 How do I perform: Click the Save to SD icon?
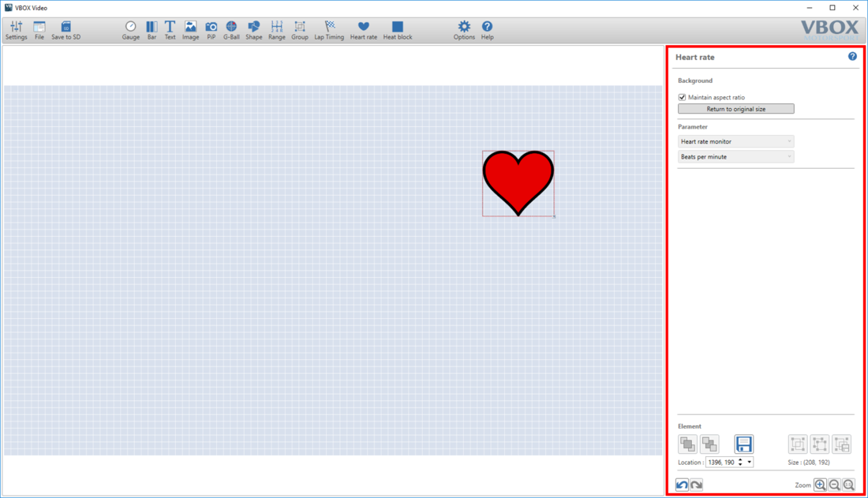(x=65, y=31)
